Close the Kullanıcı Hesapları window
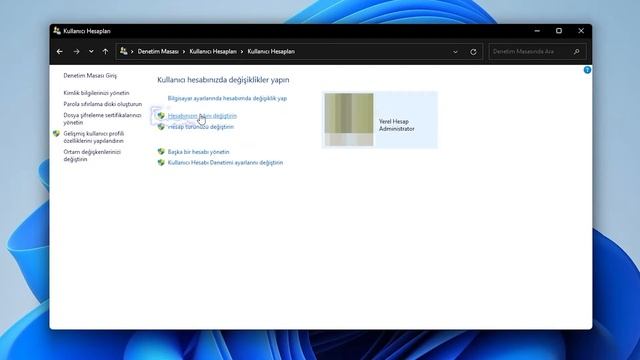 pos(581,31)
